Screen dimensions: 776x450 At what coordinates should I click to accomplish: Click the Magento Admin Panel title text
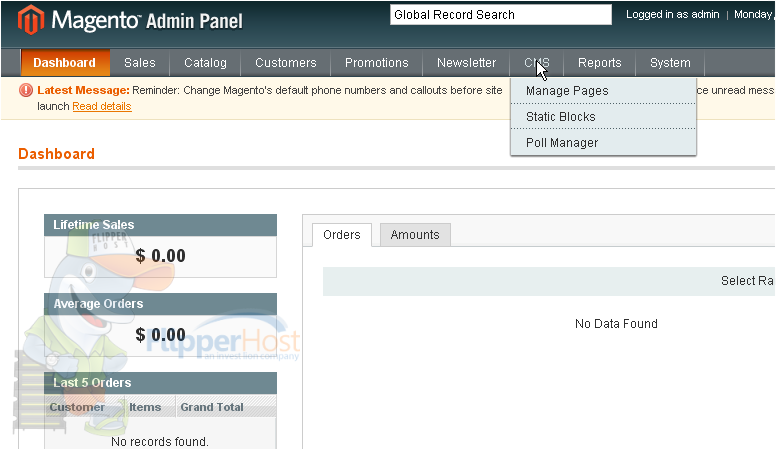coord(147,21)
